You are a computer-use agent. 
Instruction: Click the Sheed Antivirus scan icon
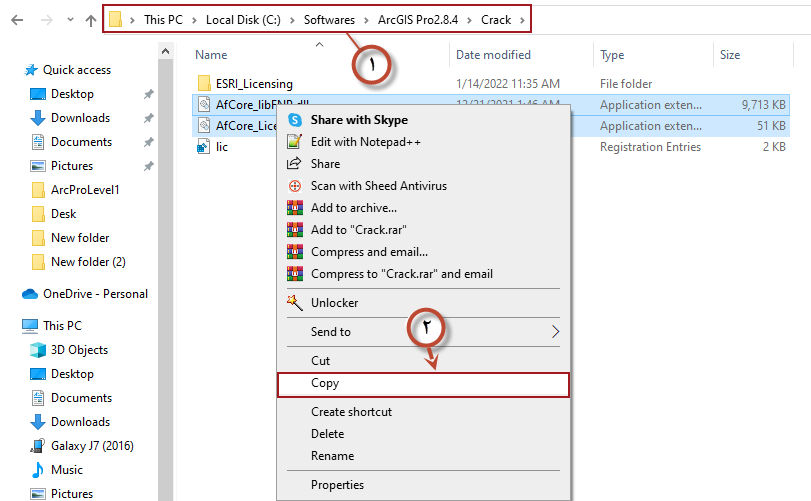click(294, 186)
